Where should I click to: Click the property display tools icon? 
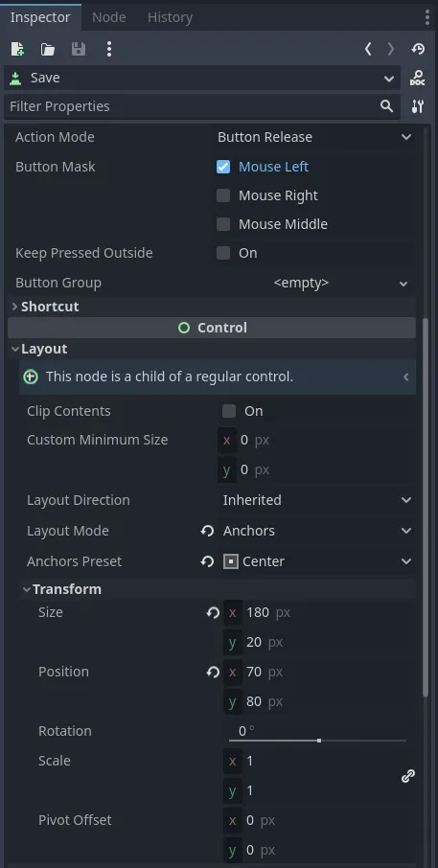point(418,106)
